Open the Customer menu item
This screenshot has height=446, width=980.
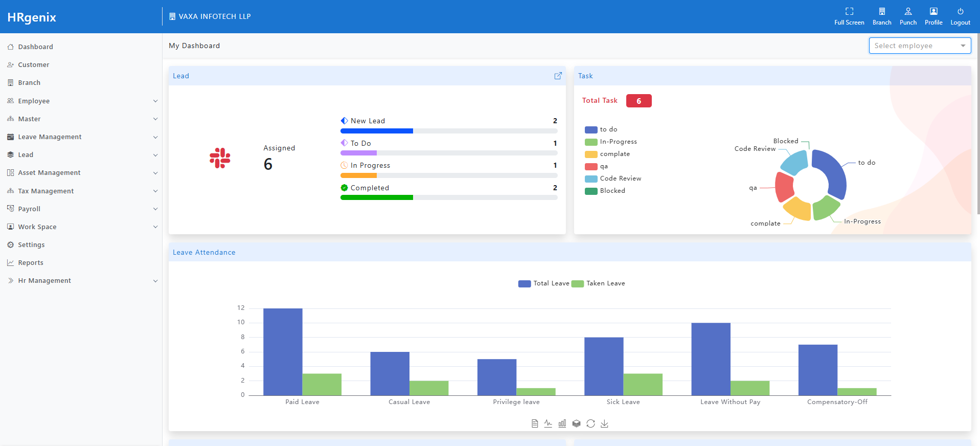point(34,65)
